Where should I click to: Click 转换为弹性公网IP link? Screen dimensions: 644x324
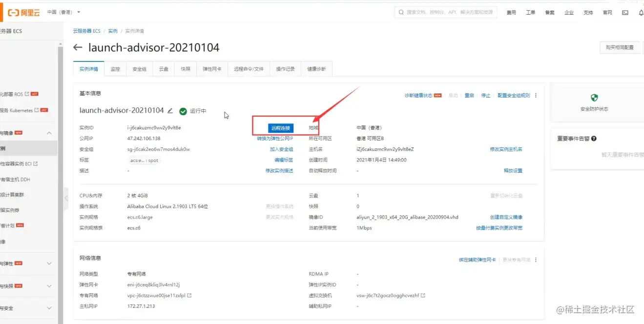(x=275, y=139)
